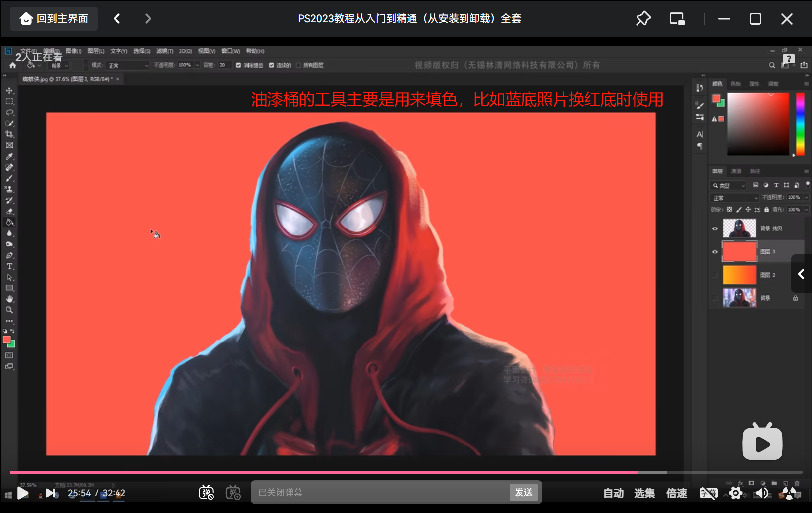
Task: Click the foreground color swatch in Color panel
Action: point(716,98)
